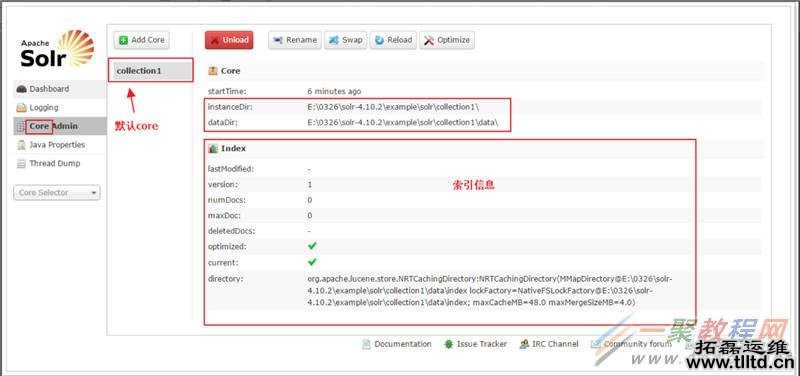Click the Unload cross icon
800x376 pixels.
[215, 40]
